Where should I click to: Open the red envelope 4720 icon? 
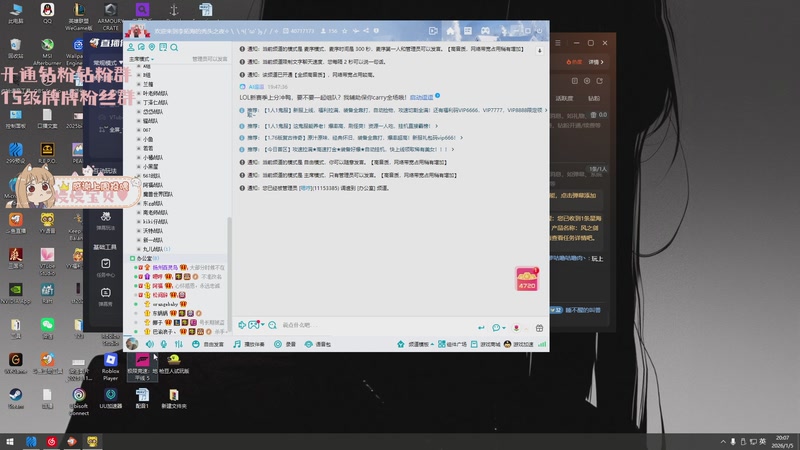click(527, 279)
